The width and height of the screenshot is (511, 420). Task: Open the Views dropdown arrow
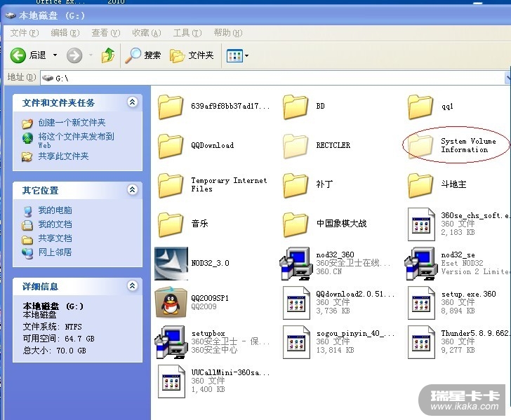(x=246, y=55)
